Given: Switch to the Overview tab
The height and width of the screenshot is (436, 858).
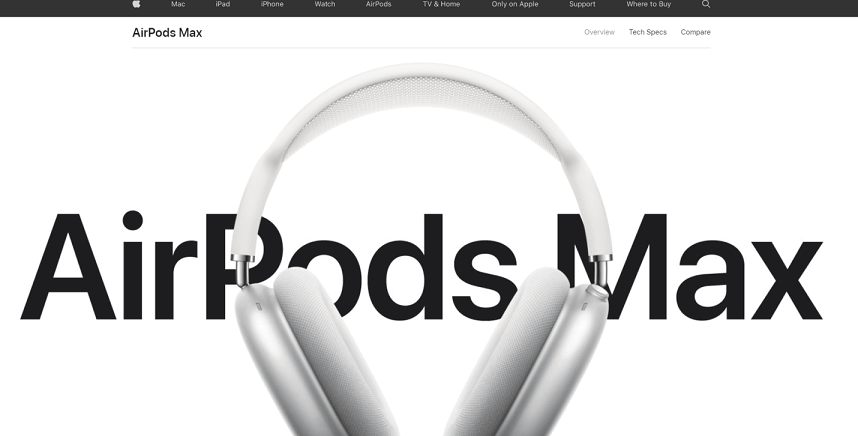Looking at the screenshot, I should tap(599, 32).
